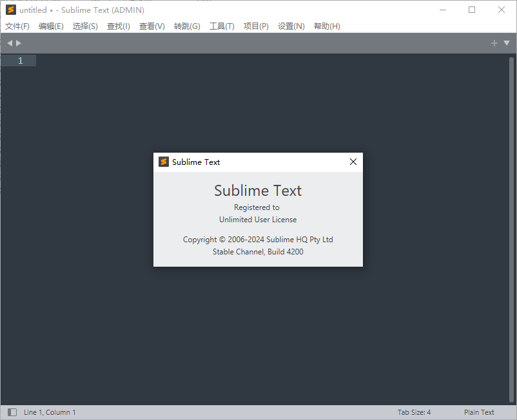The width and height of the screenshot is (517, 420).
Task: Open the 帮助(H) menu
Action: (x=327, y=26)
